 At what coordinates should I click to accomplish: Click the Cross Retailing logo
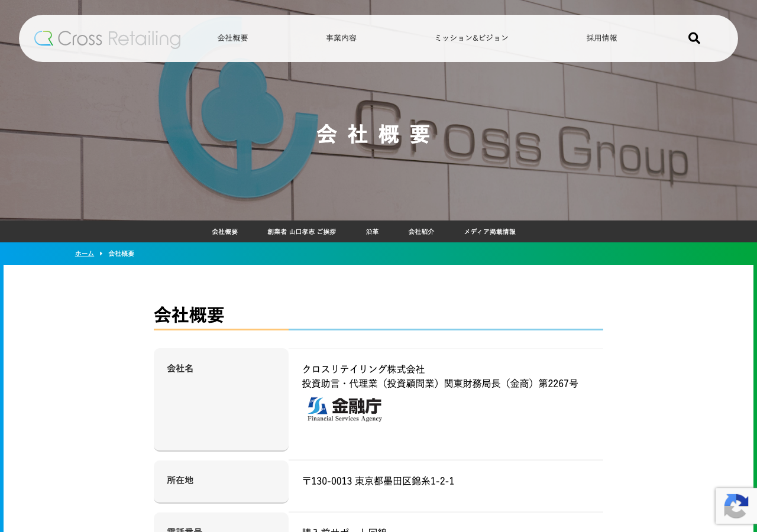coord(108,38)
